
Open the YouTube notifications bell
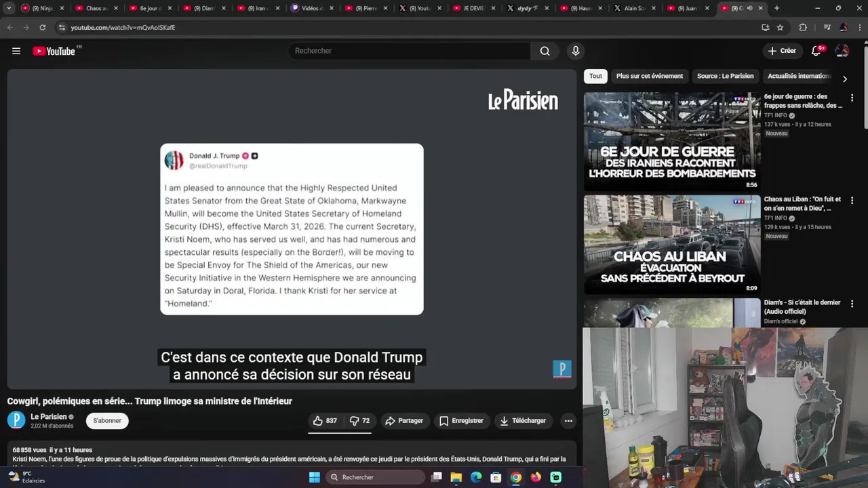[x=816, y=51]
